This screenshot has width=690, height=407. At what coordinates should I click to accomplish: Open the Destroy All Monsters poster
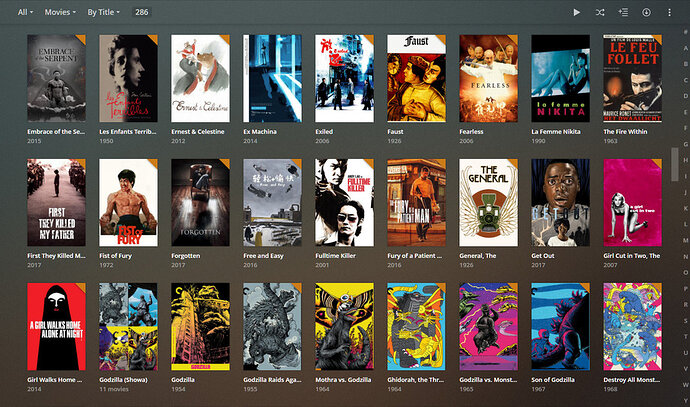(x=632, y=326)
